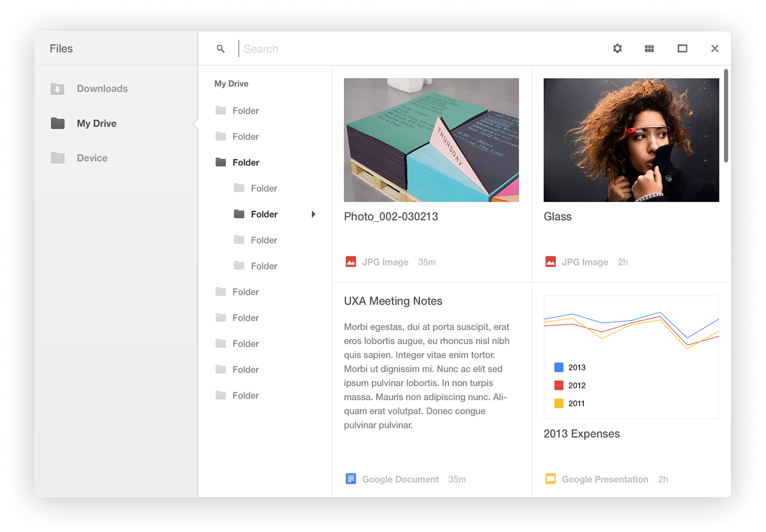The height and width of the screenshot is (532, 766).
Task: Close the Files window
Action: click(714, 48)
